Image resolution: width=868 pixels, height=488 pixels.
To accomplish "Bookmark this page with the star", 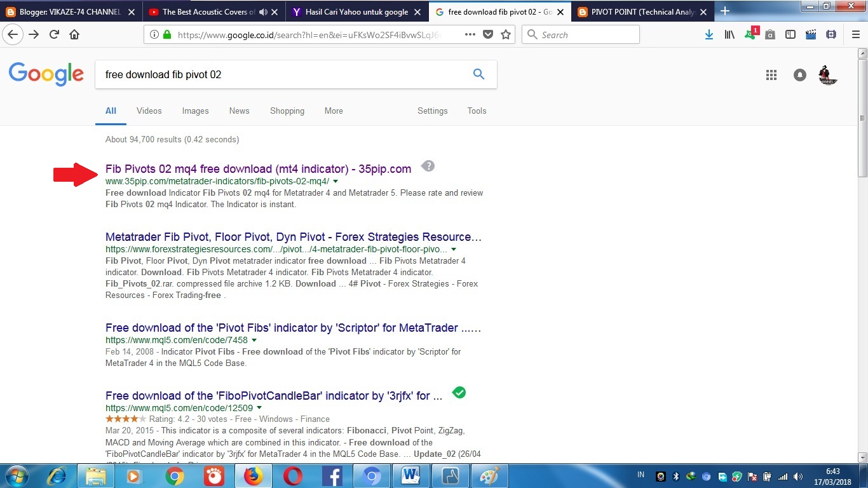I will 506,35.
